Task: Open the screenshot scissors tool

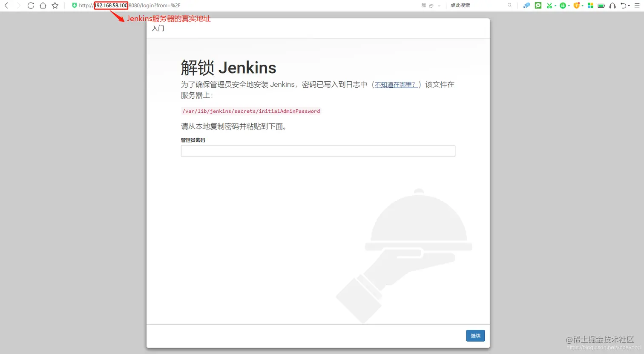Action: (x=549, y=6)
